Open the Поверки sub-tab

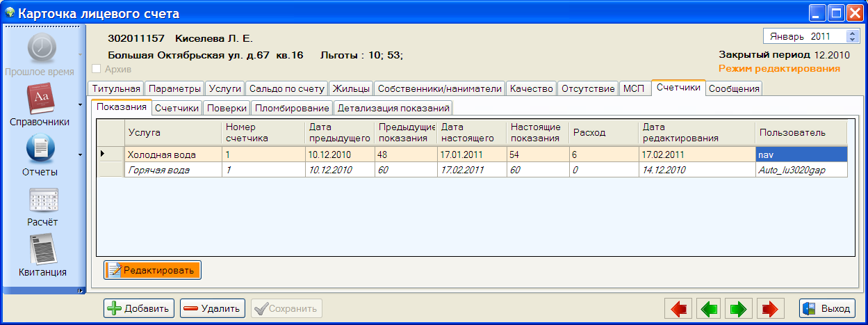227,108
